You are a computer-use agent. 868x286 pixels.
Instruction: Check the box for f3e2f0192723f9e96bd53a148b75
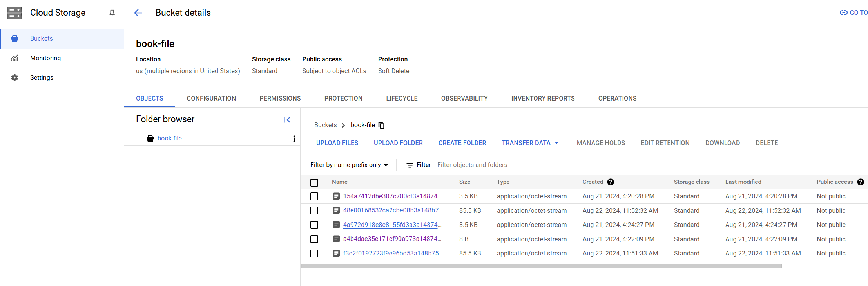(x=314, y=254)
